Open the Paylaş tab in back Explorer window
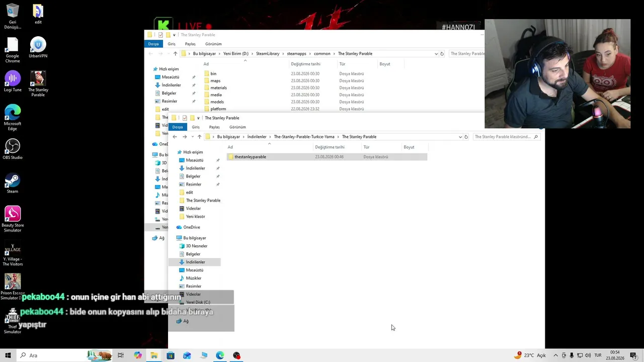644x362 pixels. [190, 44]
